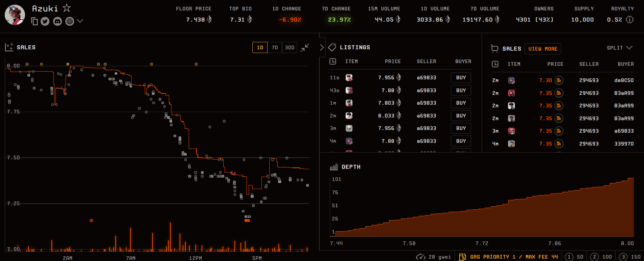The height and width of the screenshot is (261, 644).
Task: Click the royalty info icon
Action: pos(629,20)
